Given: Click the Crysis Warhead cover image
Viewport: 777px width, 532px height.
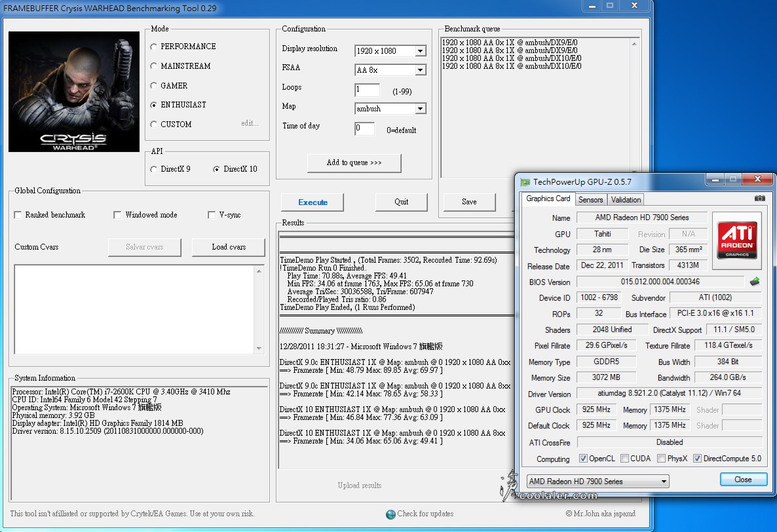Looking at the screenshot, I should 74,92.
